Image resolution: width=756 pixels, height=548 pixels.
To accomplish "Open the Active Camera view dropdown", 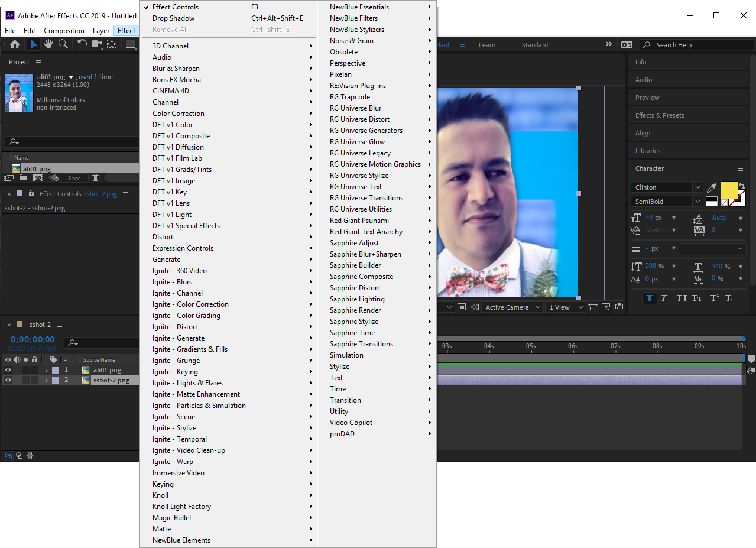I will (512, 307).
